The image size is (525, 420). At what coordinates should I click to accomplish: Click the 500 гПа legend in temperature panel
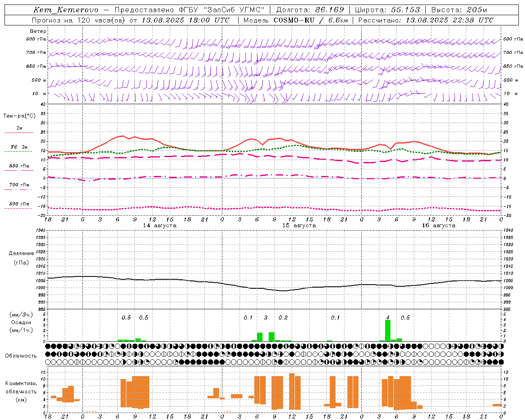point(19,204)
